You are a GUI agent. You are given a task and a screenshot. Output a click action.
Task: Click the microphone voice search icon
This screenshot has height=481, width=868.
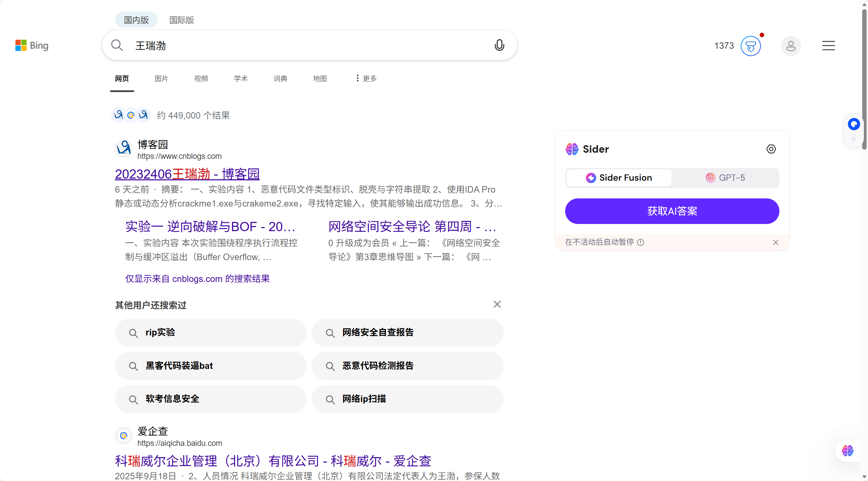(x=499, y=45)
